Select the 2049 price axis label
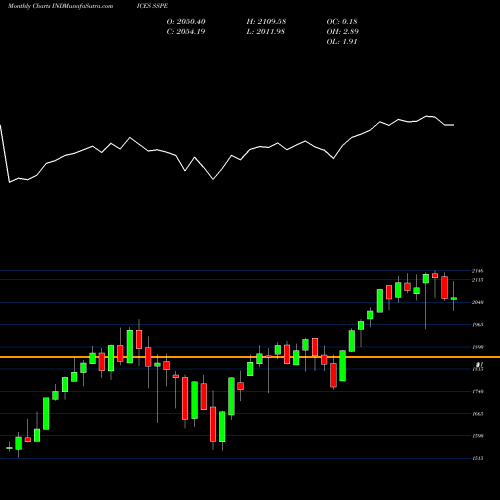 pos(477,302)
